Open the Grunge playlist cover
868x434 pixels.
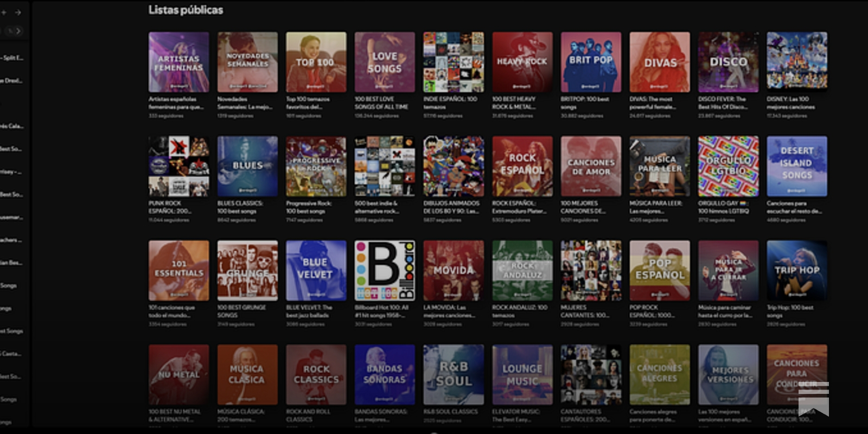tap(247, 271)
